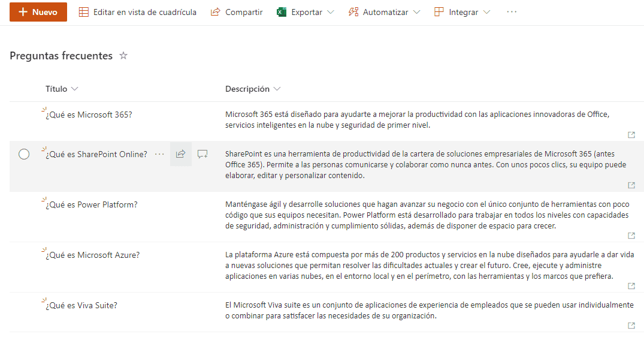Screen dimensions: 644x337
Task: Select the ¿Qué es SharePoint Online? row circle
Action: (24, 154)
